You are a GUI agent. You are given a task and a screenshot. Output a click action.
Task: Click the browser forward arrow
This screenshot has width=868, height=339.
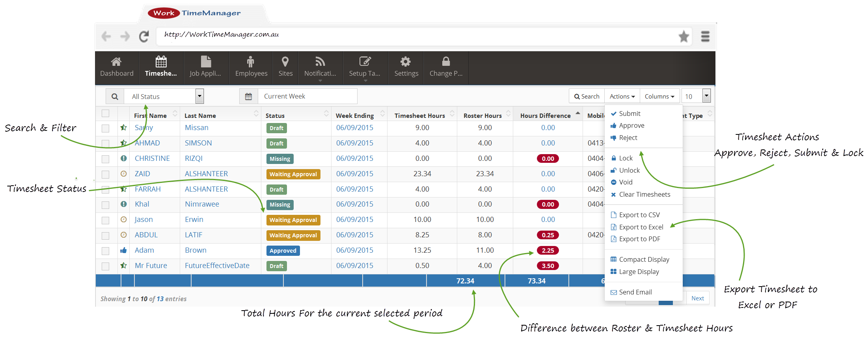click(125, 36)
